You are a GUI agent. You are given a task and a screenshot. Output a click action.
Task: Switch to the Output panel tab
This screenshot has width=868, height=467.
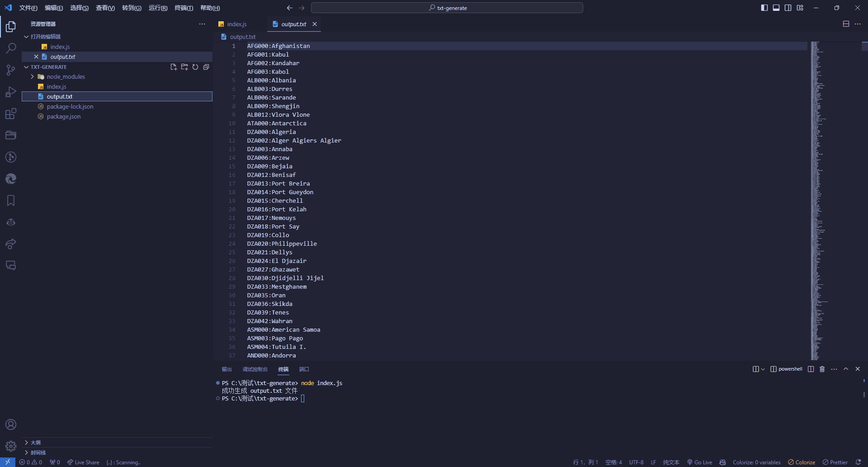(x=227, y=369)
